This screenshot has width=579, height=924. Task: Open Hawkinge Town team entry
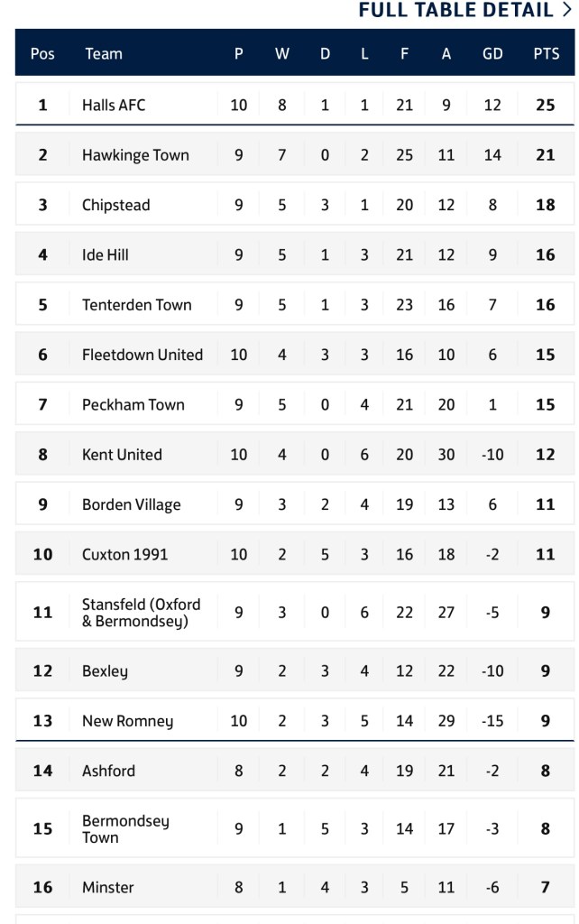[135, 155]
